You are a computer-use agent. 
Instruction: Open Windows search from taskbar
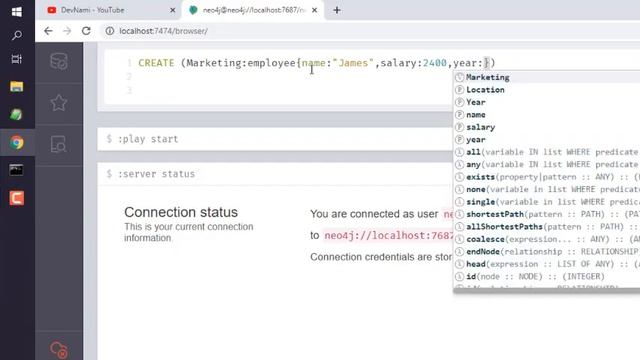coord(17,36)
